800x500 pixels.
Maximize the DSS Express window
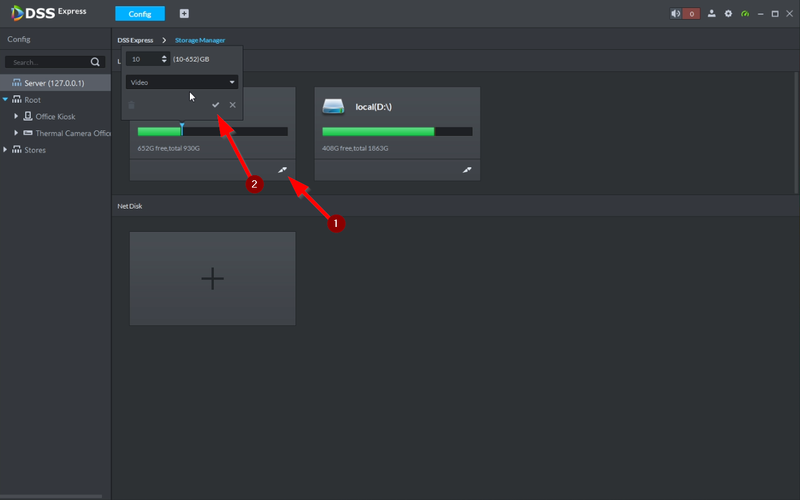click(x=775, y=14)
